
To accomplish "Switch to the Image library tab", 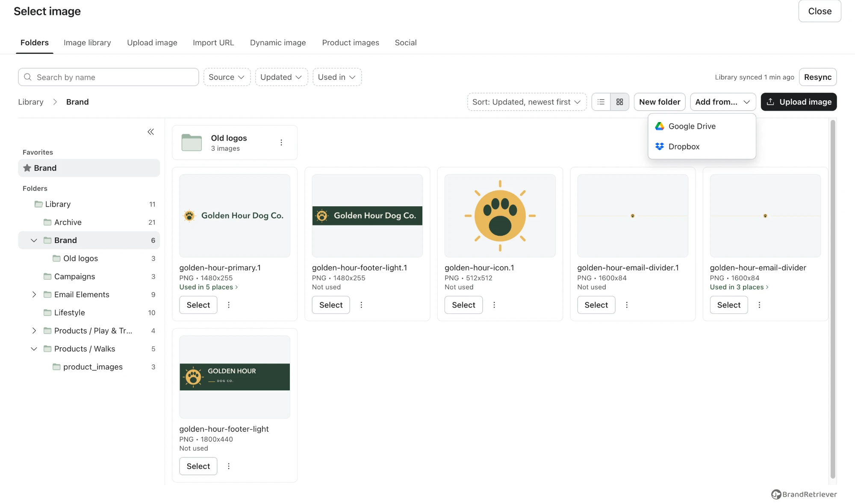I will coord(87,42).
